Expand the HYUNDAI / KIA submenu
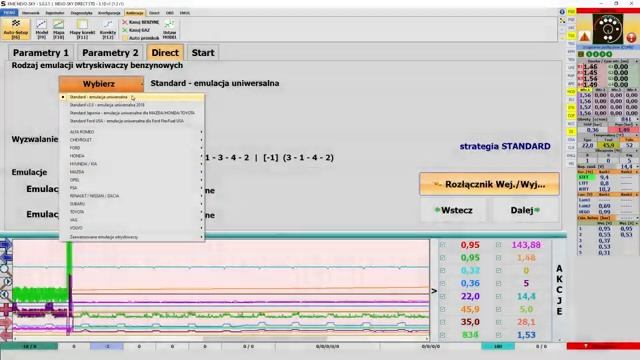 point(132,164)
